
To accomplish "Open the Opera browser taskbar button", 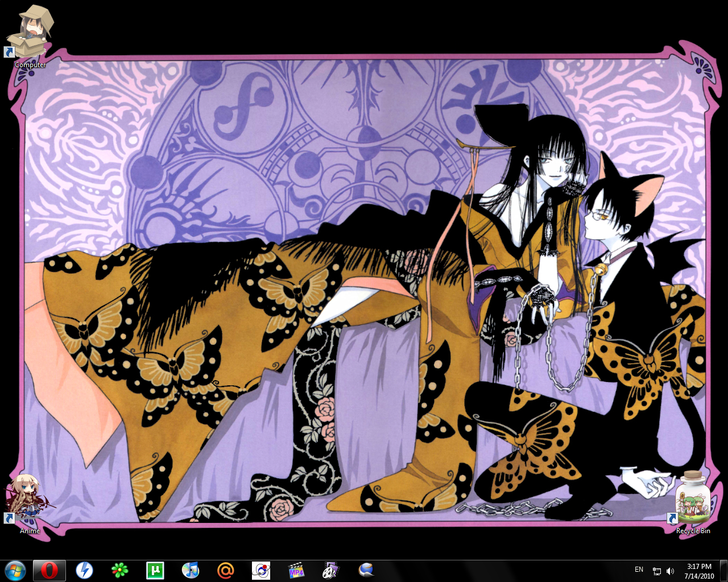I will click(x=49, y=570).
